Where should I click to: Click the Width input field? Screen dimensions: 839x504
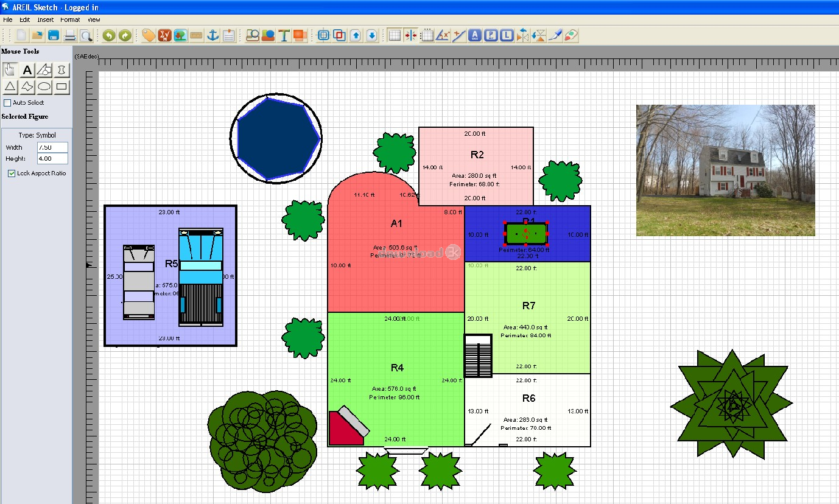point(52,147)
